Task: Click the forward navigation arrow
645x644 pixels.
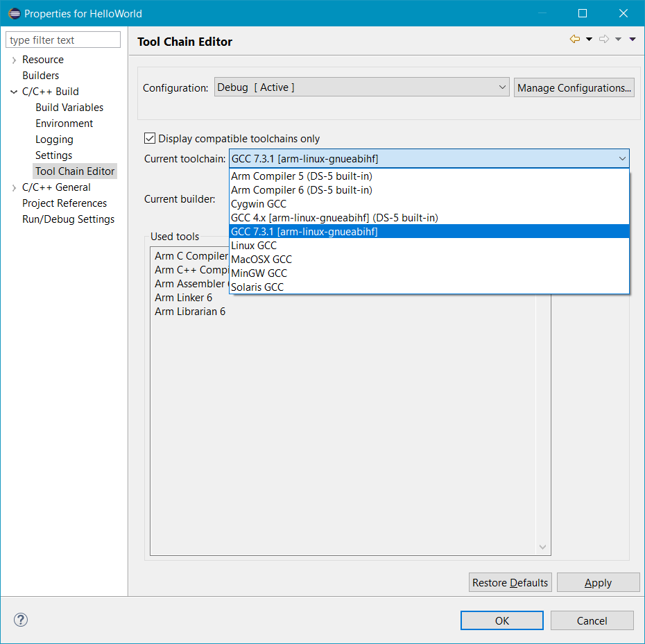Action: (603, 40)
